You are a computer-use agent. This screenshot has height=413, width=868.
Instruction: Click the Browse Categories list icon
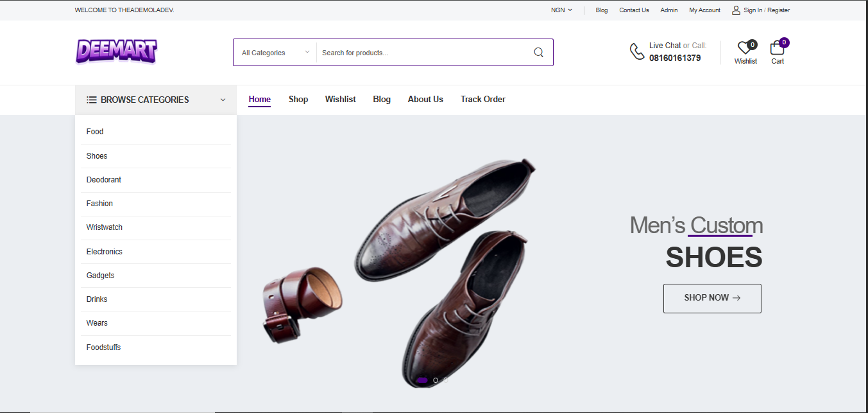coord(92,100)
